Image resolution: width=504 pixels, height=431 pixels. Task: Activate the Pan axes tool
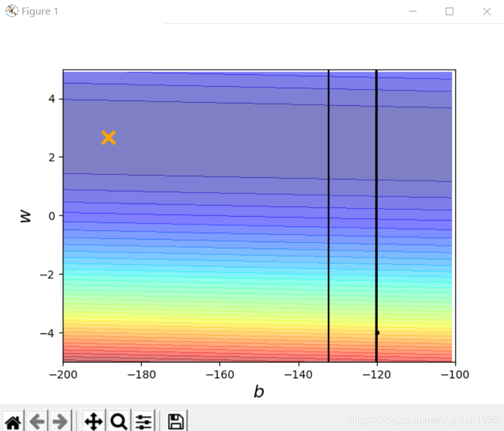[x=94, y=421]
